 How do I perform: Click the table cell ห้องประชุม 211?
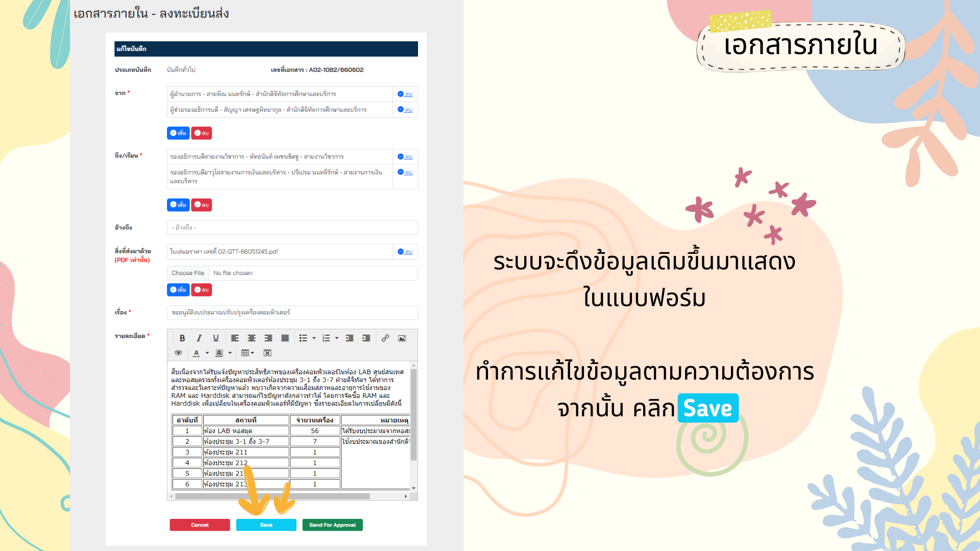[246, 453]
